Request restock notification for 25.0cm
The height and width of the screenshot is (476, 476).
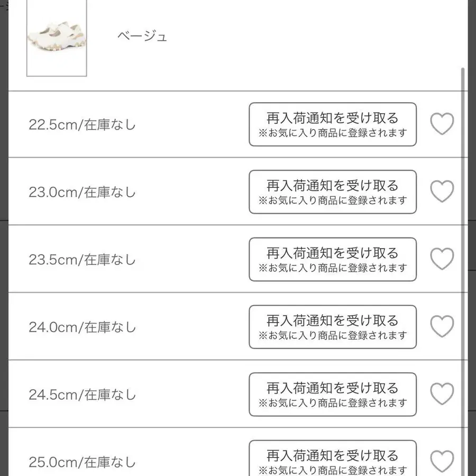point(333,458)
